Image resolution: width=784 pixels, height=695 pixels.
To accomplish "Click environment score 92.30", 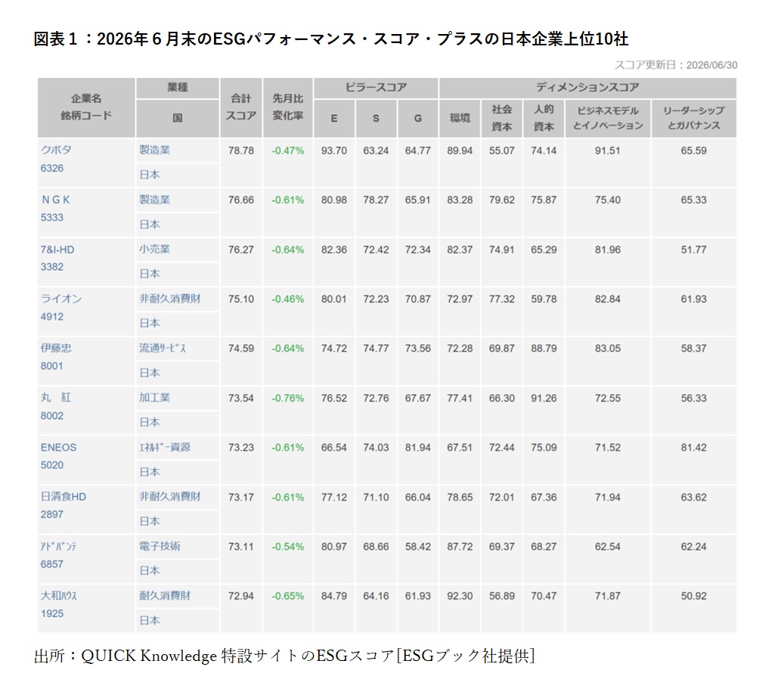I will [460, 596].
